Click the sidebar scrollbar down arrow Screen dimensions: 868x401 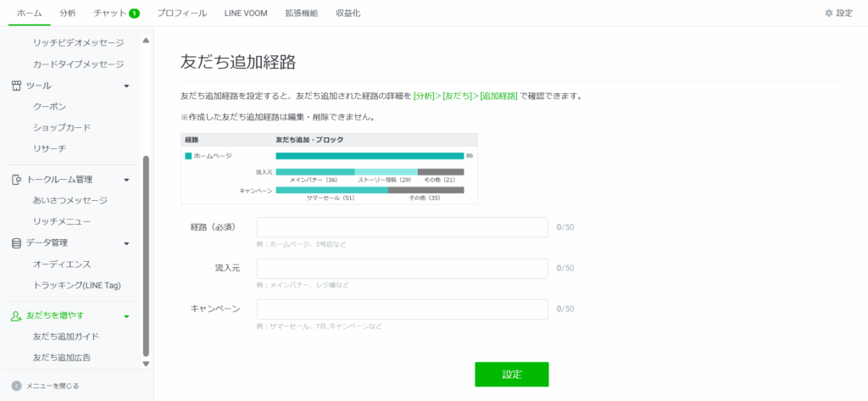point(146,364)
